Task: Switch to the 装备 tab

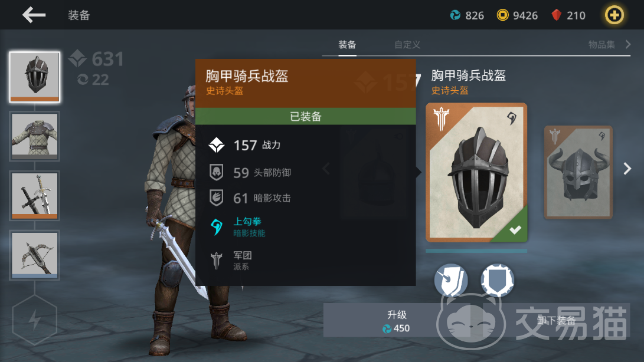Action: [347, 45]
